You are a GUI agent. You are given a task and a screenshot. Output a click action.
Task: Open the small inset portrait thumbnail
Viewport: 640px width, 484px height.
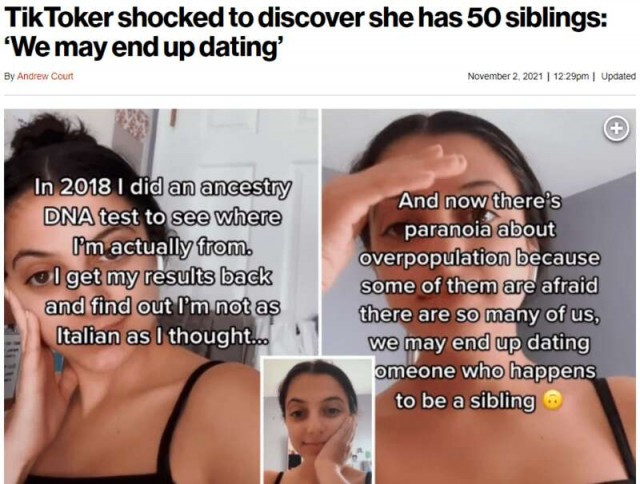point(318,420)
